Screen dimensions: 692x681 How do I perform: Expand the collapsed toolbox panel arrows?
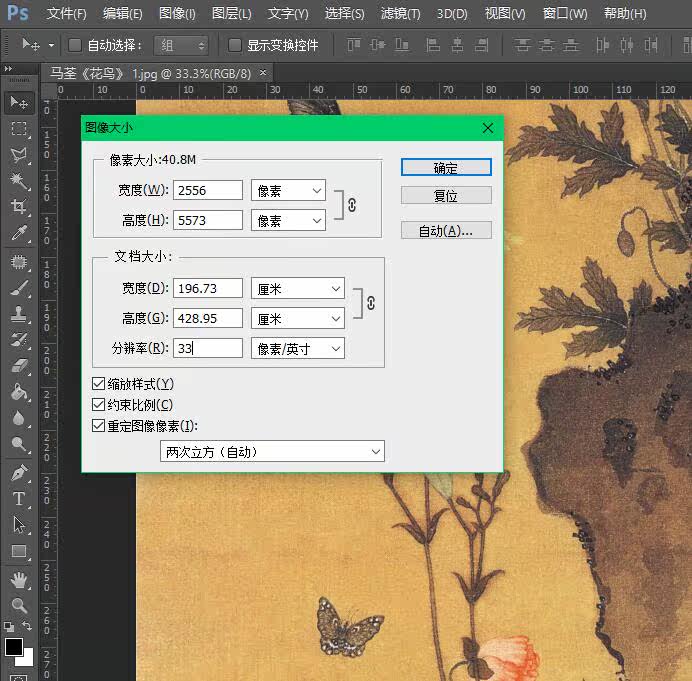tap(8, 69)
